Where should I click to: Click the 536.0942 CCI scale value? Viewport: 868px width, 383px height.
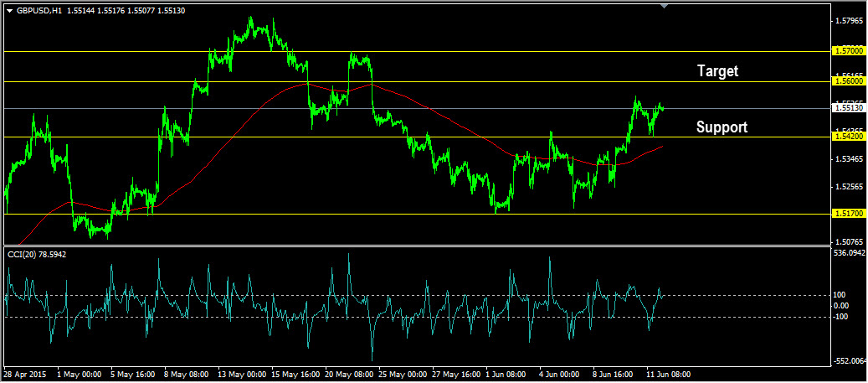[x=850, y=253]
